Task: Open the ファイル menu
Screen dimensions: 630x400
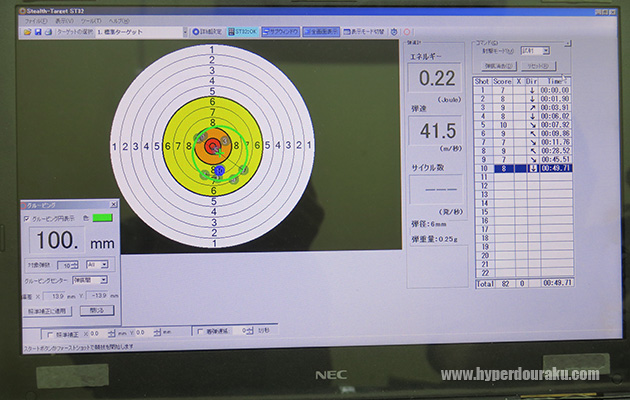Action: pyautogui.click(x=35, y=20)
